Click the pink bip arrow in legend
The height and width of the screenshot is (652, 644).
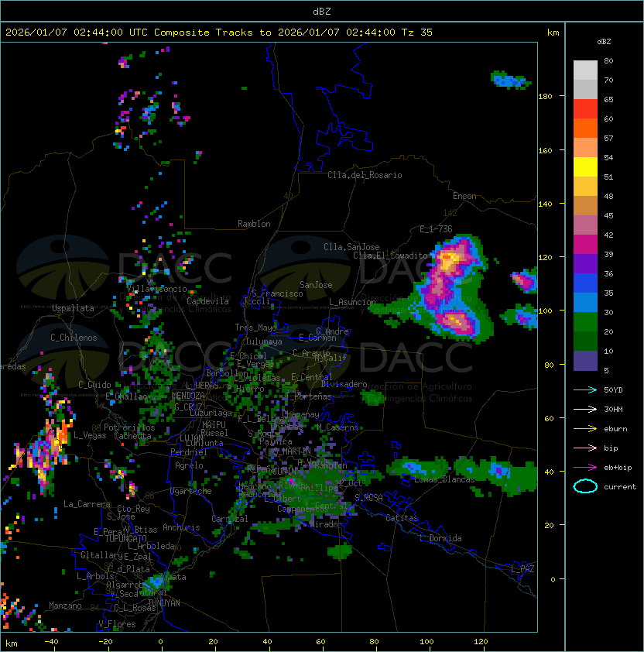coord(585,448)
